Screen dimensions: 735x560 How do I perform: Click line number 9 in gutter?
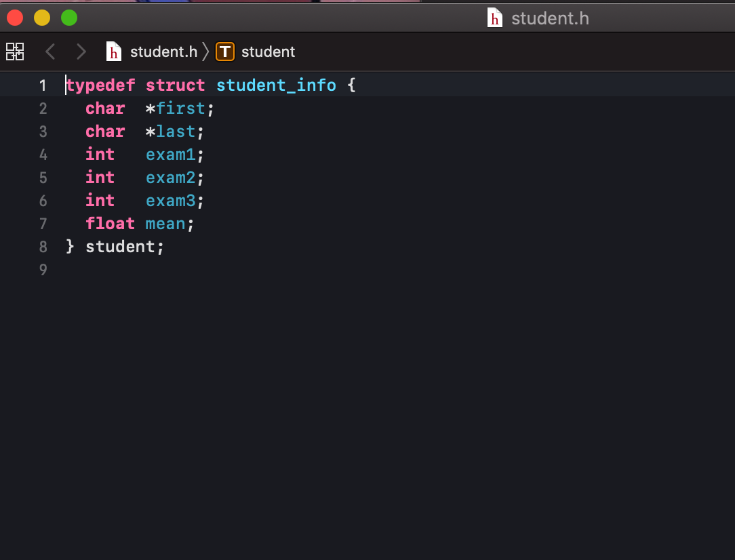tap(43, 269)
